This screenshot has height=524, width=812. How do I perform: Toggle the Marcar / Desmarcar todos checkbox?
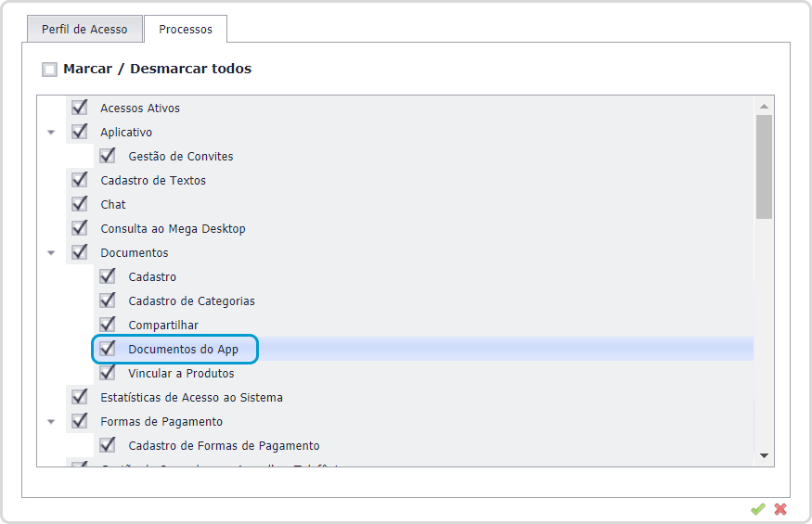point(49,70)
